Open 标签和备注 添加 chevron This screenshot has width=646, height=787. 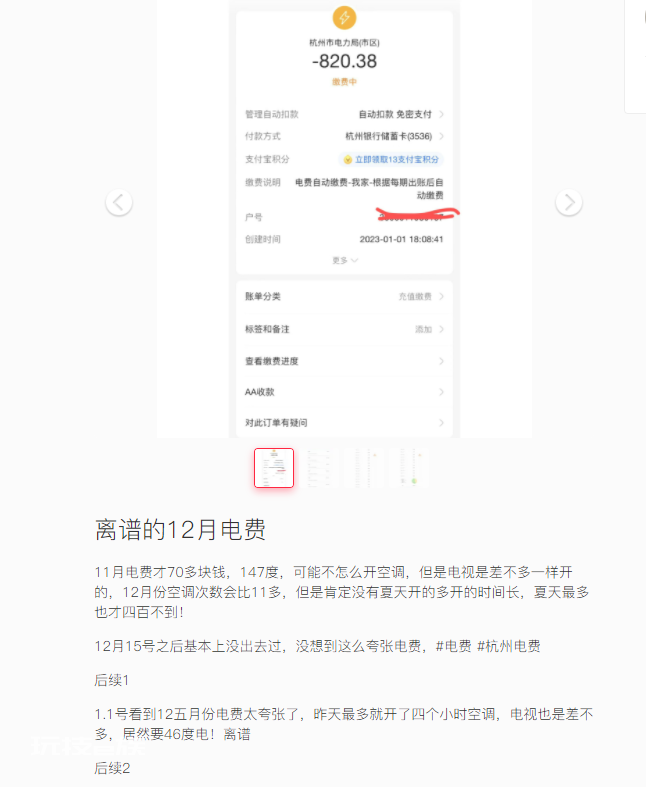point(441,329)
